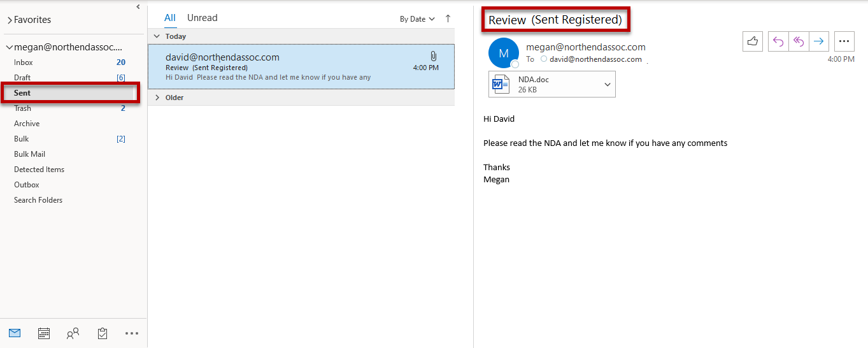Image resolution: width=868 pixels, height=348 pixels.
Task: Switch to the Unread tab
Action: click(x=202, y=18)
